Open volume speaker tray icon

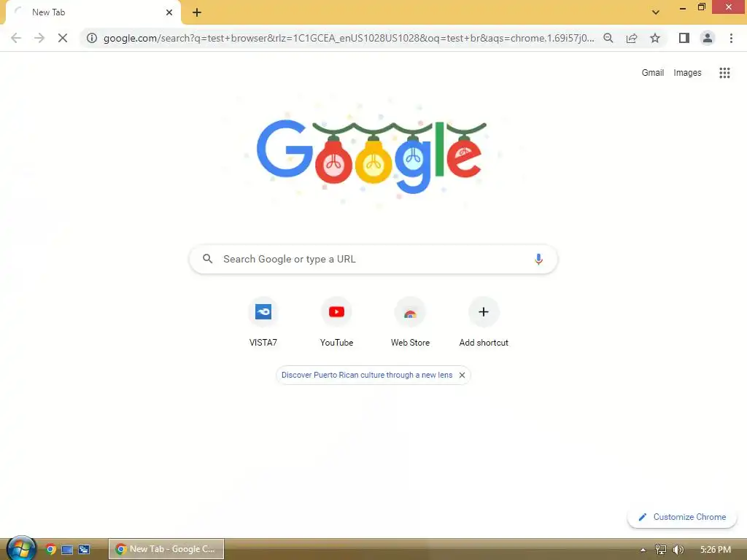(678, 550)
